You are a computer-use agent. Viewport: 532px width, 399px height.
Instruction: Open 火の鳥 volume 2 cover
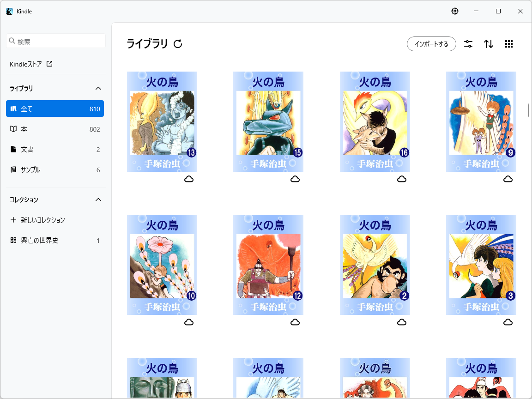(x=375, y=265)
